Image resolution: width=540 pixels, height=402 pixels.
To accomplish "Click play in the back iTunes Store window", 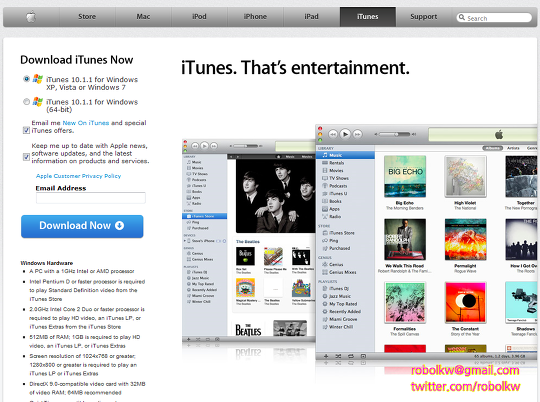I will tap(204, 146).
